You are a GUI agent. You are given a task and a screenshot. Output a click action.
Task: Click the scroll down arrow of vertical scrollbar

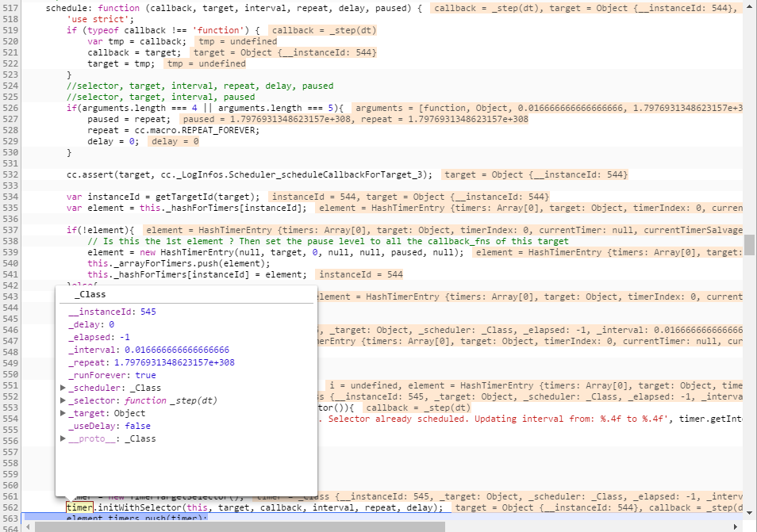tap(749, 513)
